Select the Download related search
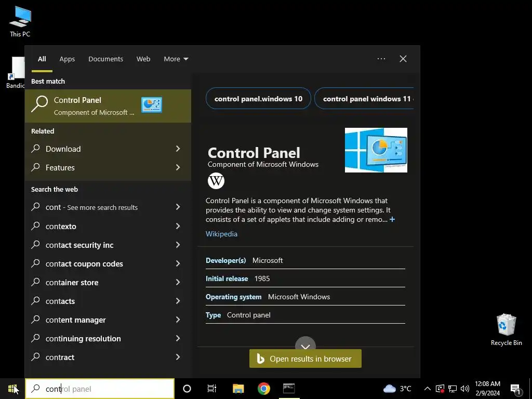 (108, 149)
